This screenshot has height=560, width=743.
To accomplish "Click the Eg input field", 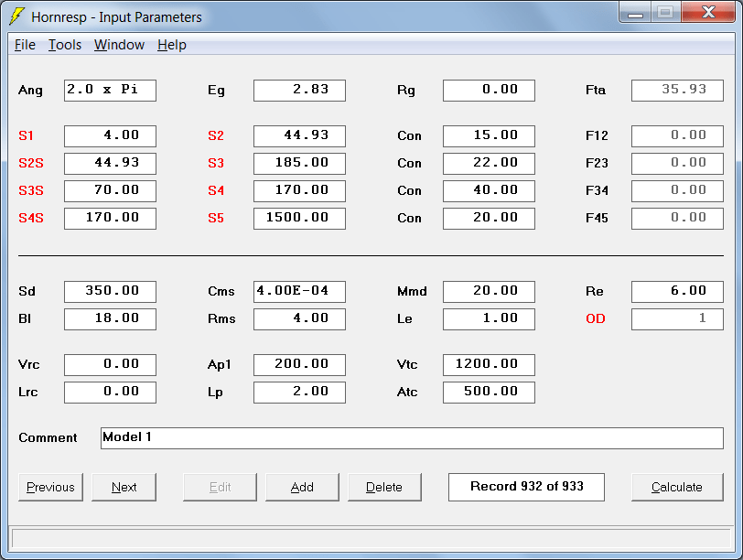I will (299, 90).
